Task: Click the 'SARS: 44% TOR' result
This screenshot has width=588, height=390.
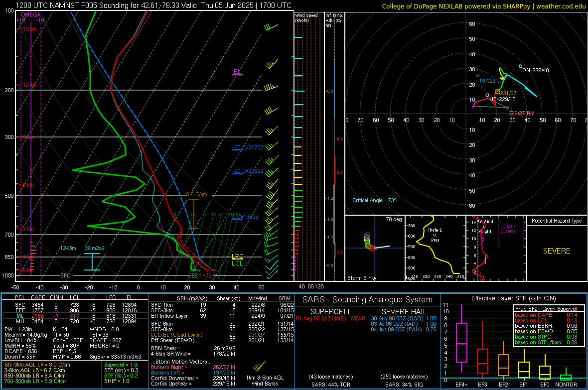Action: click(331, 385)
